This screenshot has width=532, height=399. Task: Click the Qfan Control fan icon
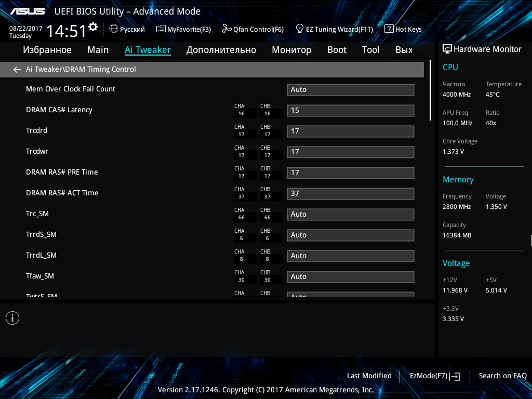pyautogui.click(x=227, y=29)
